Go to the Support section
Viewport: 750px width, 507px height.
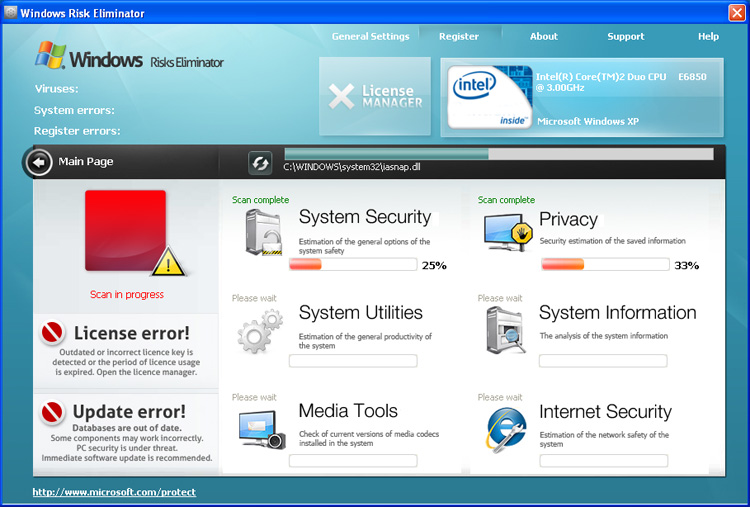(626, 36)
